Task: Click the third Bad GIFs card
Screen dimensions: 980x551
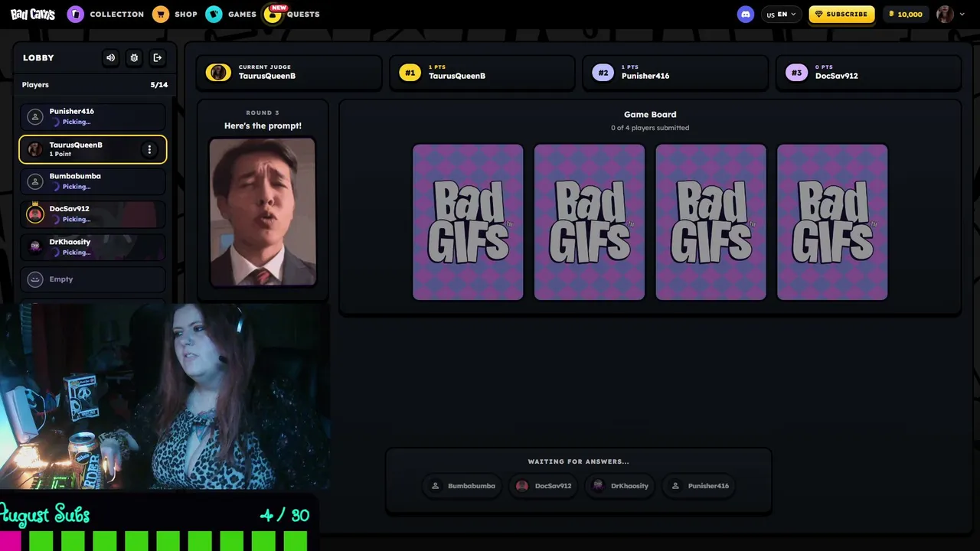Action: (x=710, y=222)
